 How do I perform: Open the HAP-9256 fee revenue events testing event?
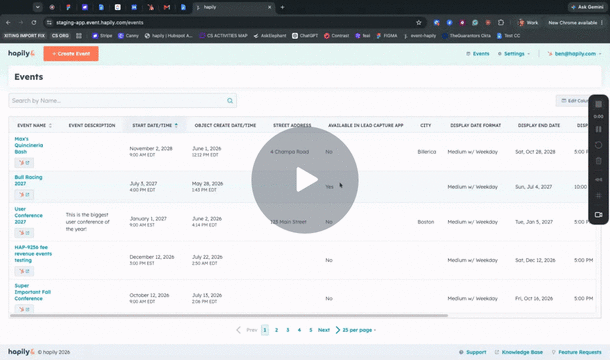[33, 254]
